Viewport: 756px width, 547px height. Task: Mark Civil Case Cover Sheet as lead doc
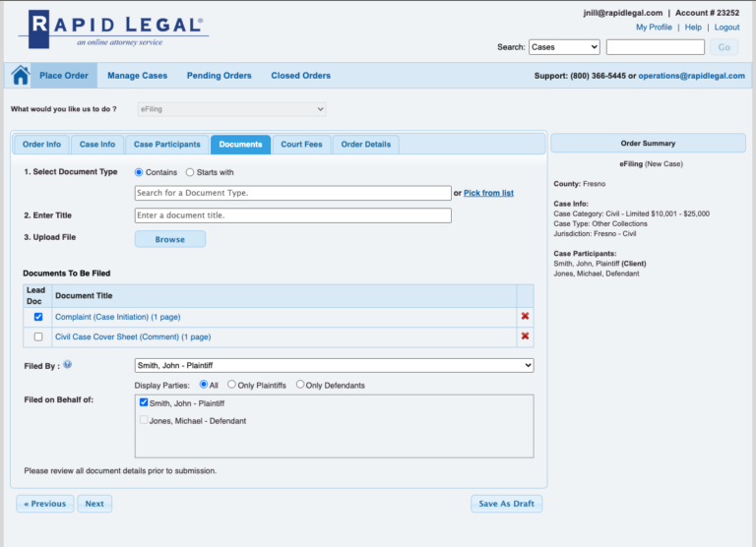tap(38, 336)
